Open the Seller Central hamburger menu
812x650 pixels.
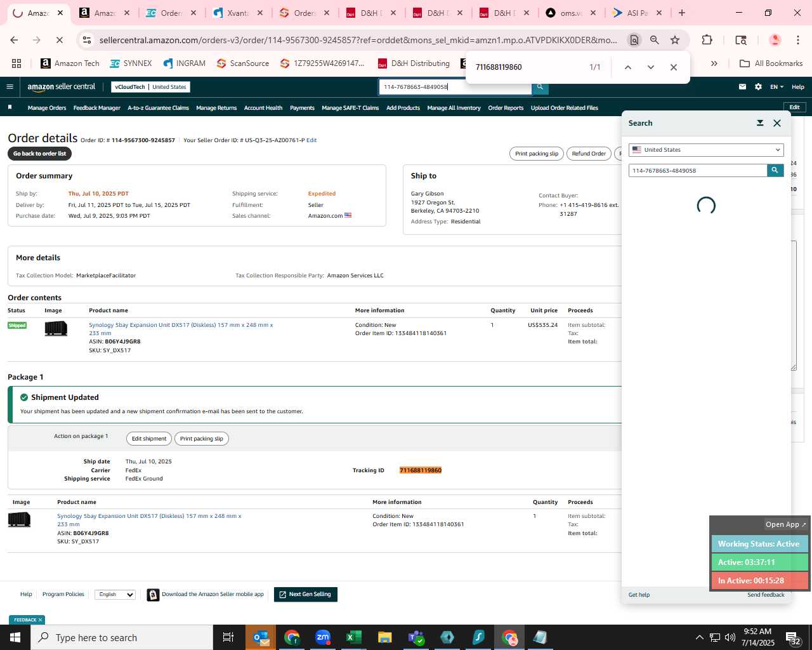tap(10, 87)
